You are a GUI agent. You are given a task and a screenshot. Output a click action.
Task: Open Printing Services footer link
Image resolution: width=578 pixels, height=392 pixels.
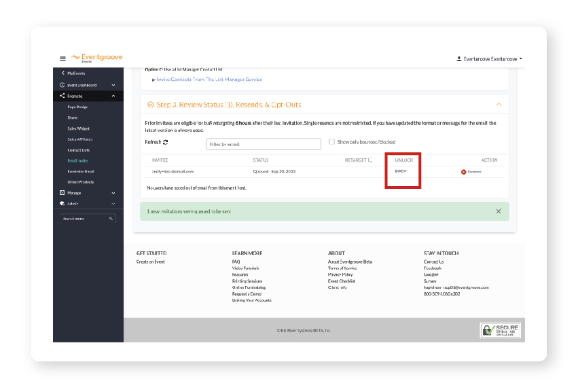pyautogui.click(x=247, y=281)
